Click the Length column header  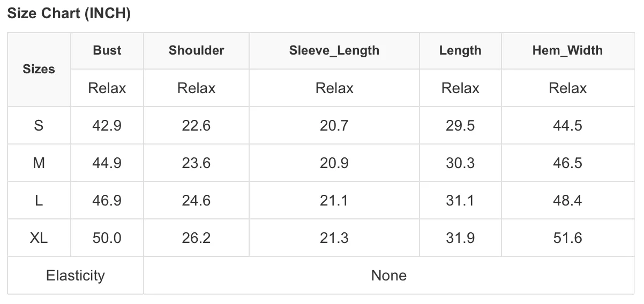pyautogui.click(x=460, y=51)
